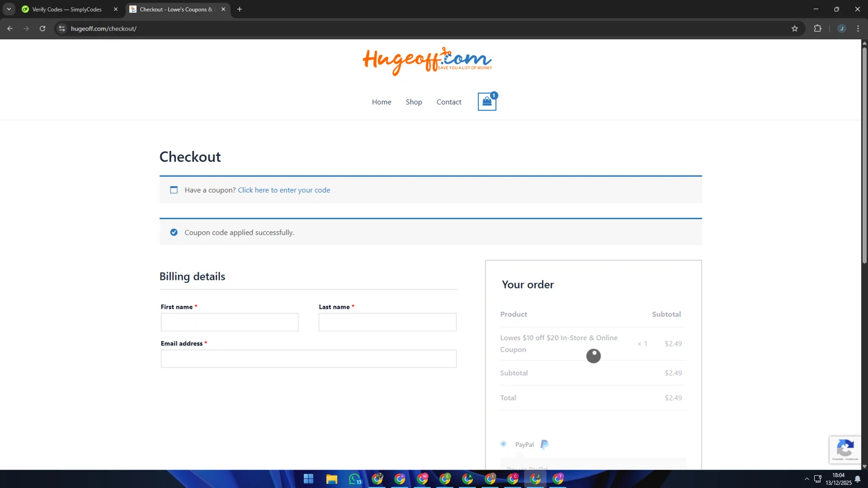This screenshot has height=488, width=868.
Task: Click the coupon window icon beside 'Have a coupon?'
Action: point(174,190)
